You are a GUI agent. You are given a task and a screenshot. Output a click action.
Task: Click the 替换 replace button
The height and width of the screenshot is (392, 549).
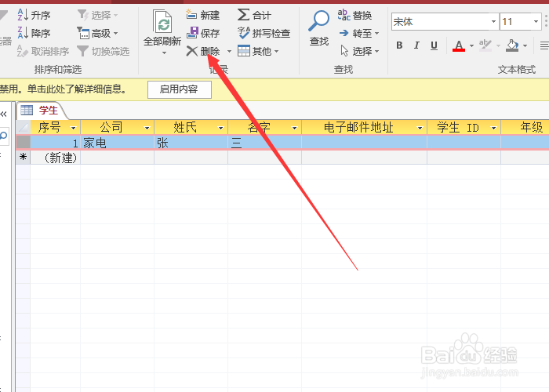pyautogui.click(x=354, y=15)
